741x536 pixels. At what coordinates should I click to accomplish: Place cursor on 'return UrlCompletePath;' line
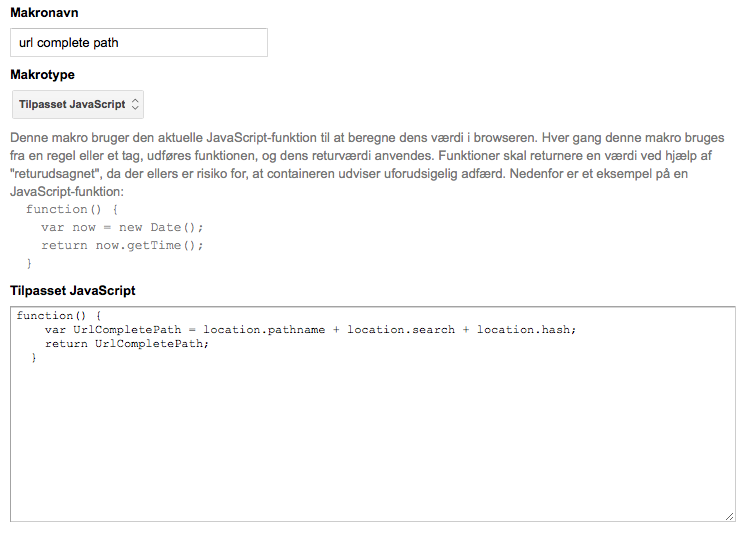[127, 344]
